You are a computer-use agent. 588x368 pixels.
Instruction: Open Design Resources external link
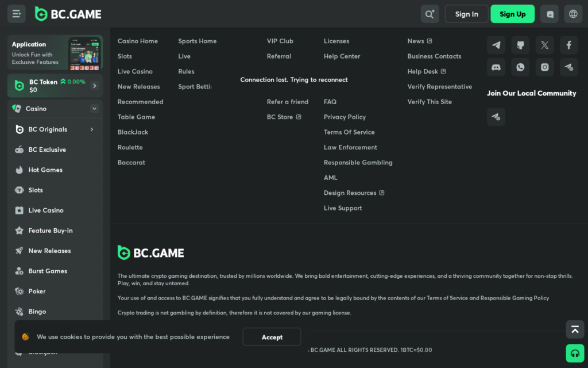point(354,193)
